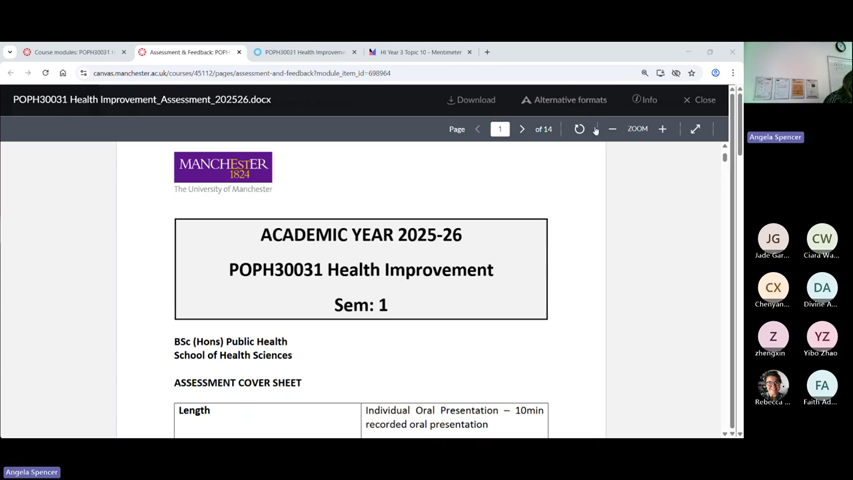The image size is (853, 480).
Task: Go to next page in viewer
Action: [x=522, y=129]
